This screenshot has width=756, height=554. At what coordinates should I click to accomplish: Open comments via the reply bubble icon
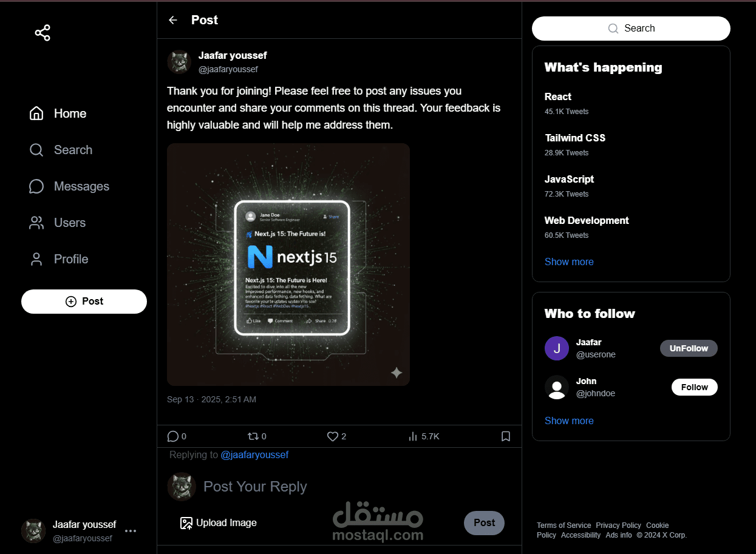(x=173, y=436)
